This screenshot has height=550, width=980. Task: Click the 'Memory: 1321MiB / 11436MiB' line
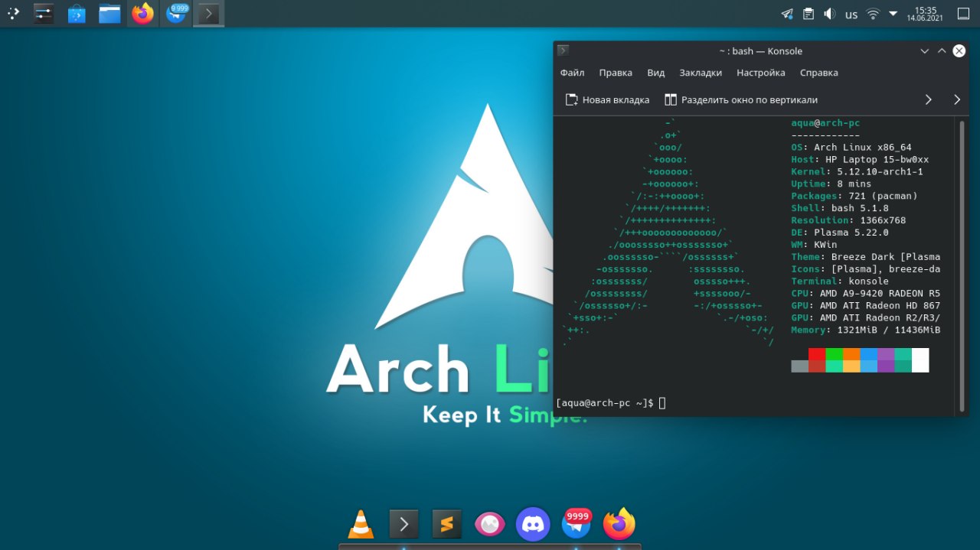pos(866,330)
